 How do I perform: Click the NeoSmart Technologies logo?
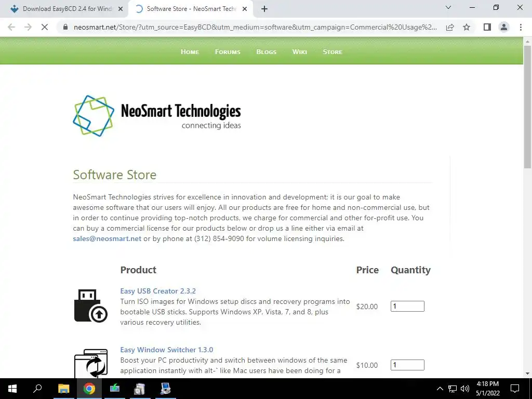pyautogui.click(x=157, y=116)
